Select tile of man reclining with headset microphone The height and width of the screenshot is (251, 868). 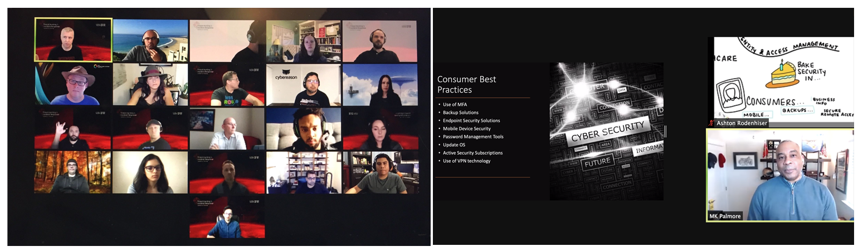click(304, 128)
